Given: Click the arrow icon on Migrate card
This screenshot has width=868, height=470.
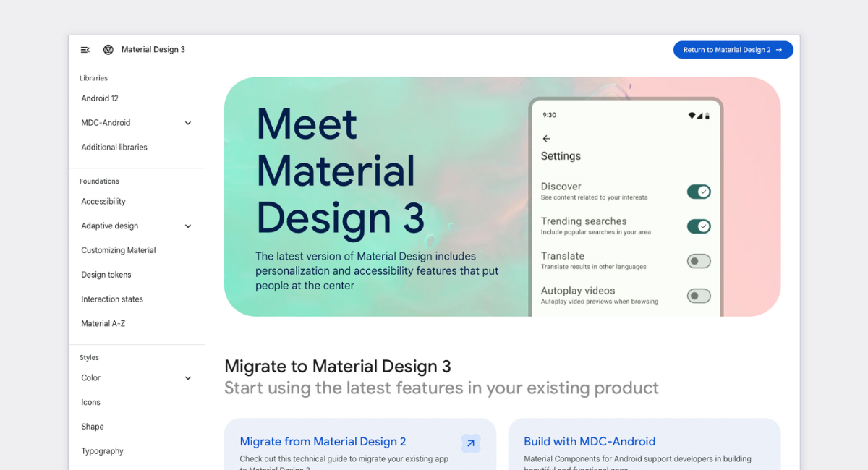Looking at the screenshot, I should tap(471, 443).
